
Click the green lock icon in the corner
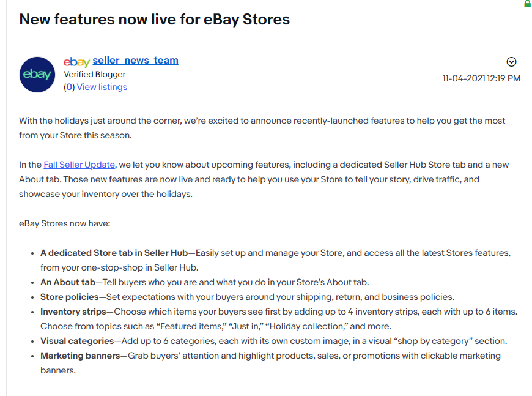pos(527,4)
